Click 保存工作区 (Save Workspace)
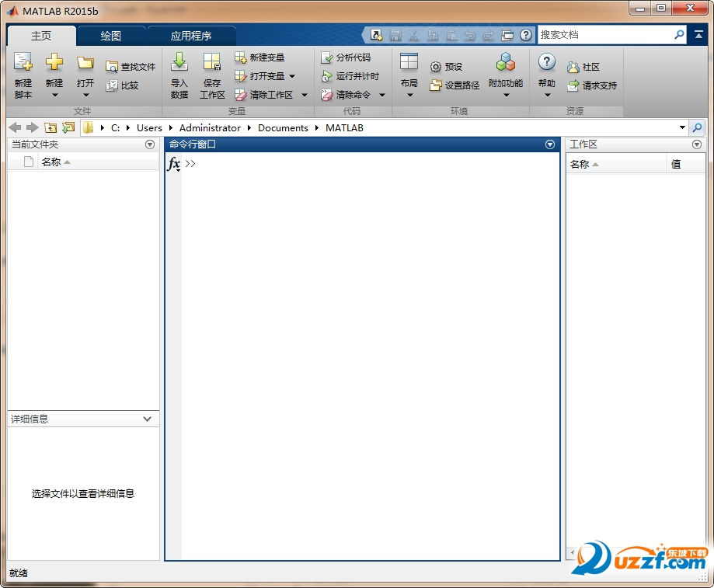Viewport: 714px width, 588px height. point(212,75)
